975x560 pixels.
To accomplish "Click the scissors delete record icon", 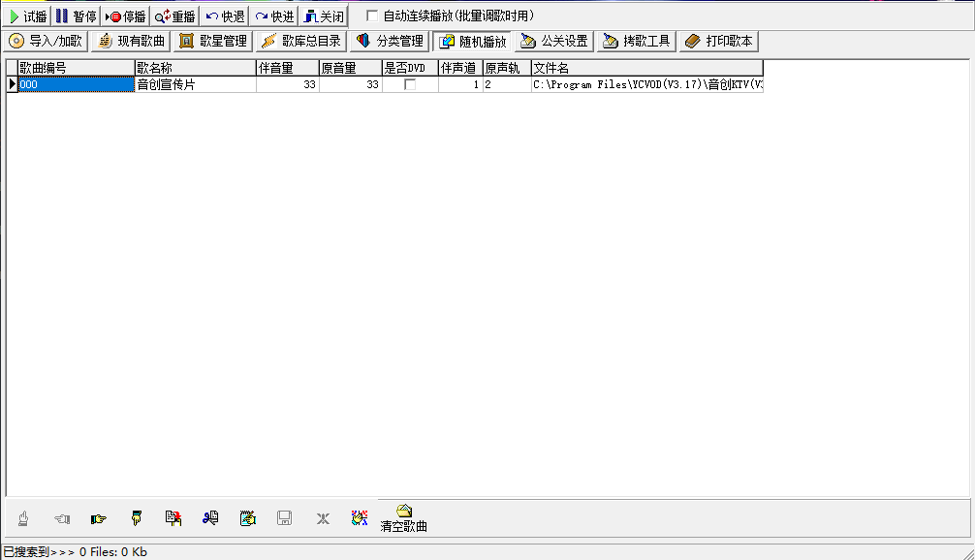I will tap(210, 518).
